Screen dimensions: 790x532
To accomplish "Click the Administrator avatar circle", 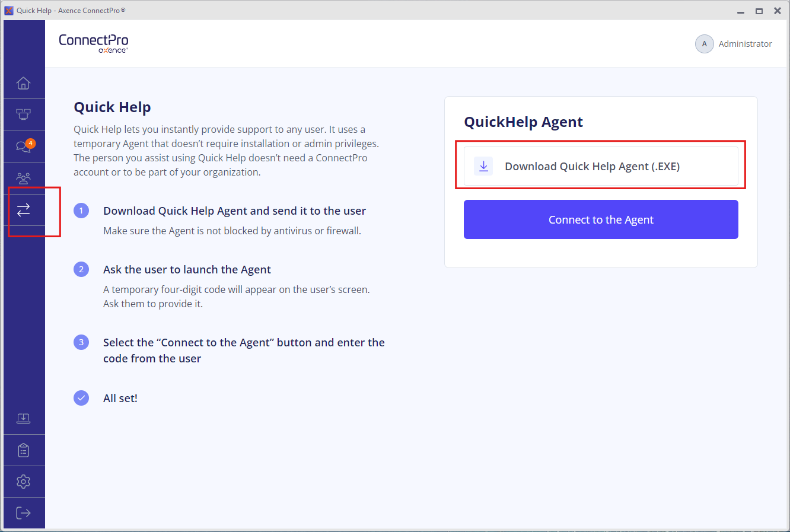I will (x=705, y=44).
